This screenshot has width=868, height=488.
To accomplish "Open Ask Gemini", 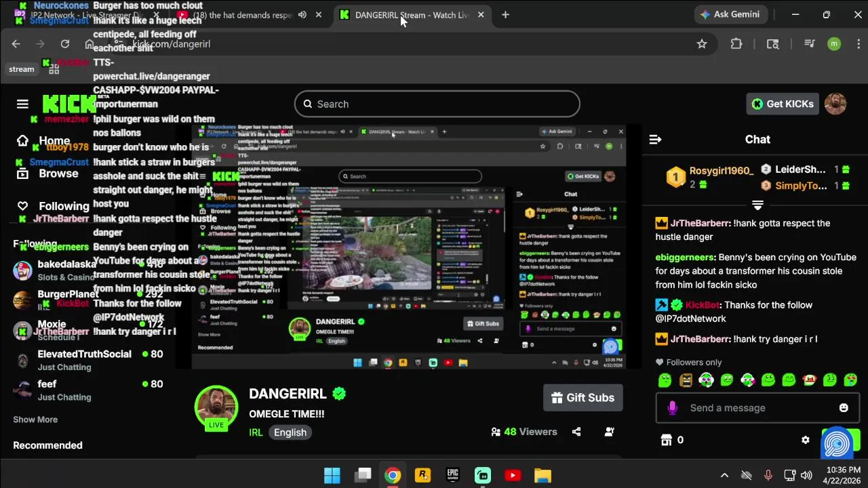I will pos(730,14).
